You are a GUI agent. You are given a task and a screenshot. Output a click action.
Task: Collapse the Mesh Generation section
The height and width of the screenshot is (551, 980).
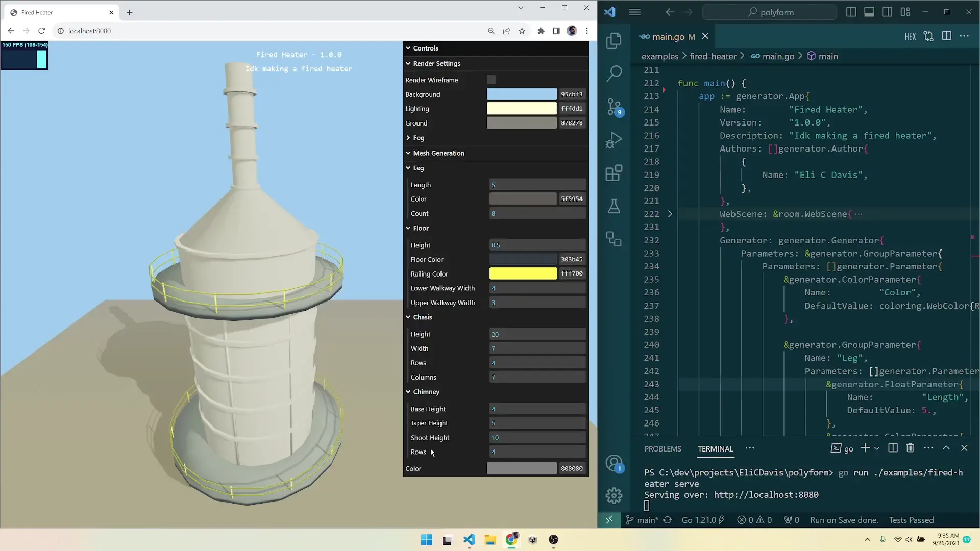tap(496, 153)
